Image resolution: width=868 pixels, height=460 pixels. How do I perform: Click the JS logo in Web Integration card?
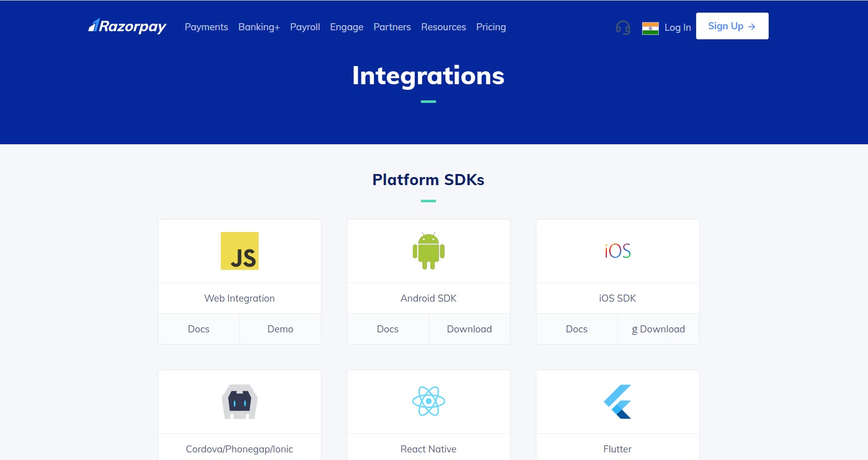click(239, 251)
